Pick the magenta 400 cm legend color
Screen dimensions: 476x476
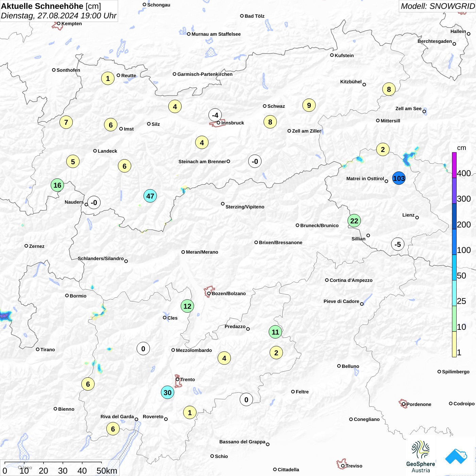(x=454, y=165)
